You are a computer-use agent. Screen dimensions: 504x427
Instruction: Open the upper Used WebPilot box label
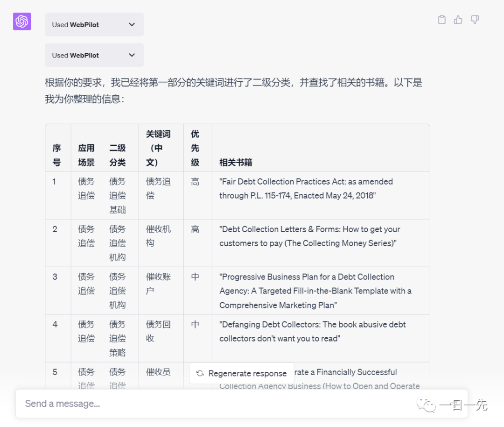[76, 25]
